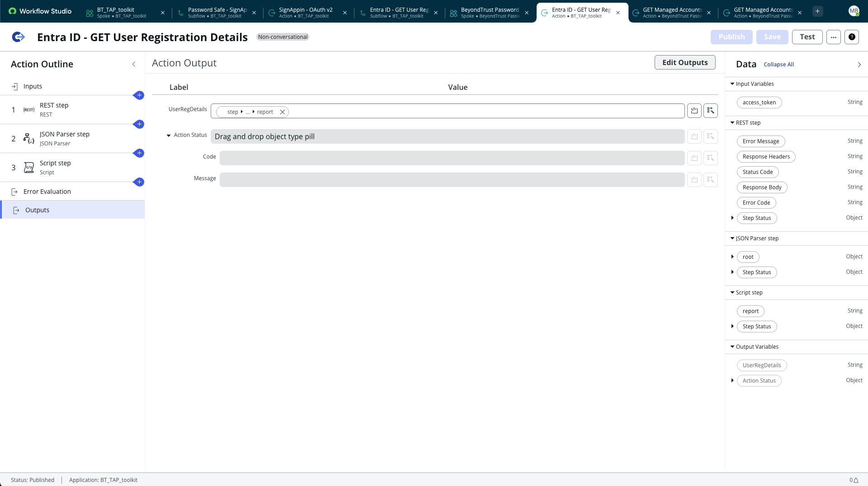Image resolution: width=868 pixels, height=486 pixels.
Task: Expand Step Status under Script step
Action: tap(732, 327)
